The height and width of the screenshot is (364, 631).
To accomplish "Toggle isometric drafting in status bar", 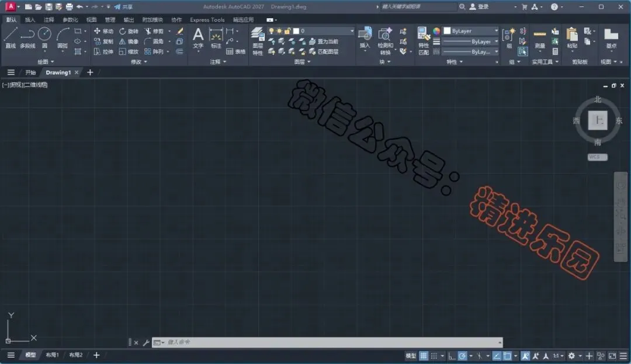I will 479,356.
